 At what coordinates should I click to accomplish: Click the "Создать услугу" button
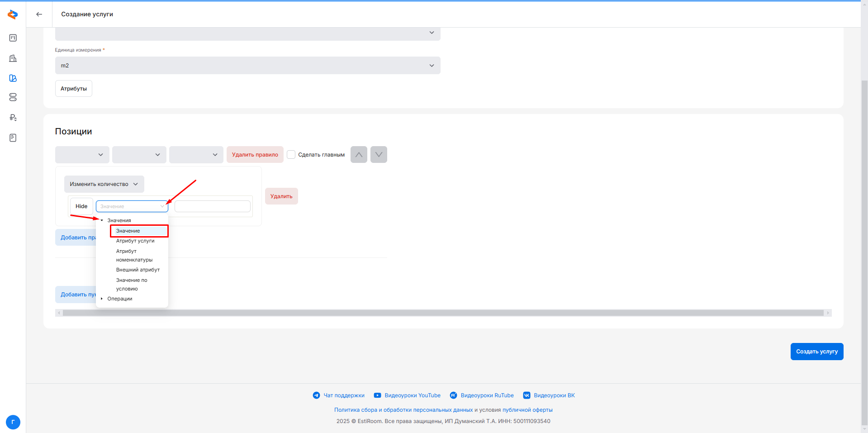816,352
